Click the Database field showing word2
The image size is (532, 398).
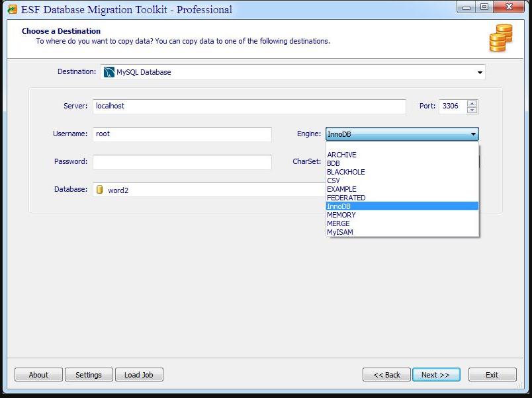pos(209,190)
